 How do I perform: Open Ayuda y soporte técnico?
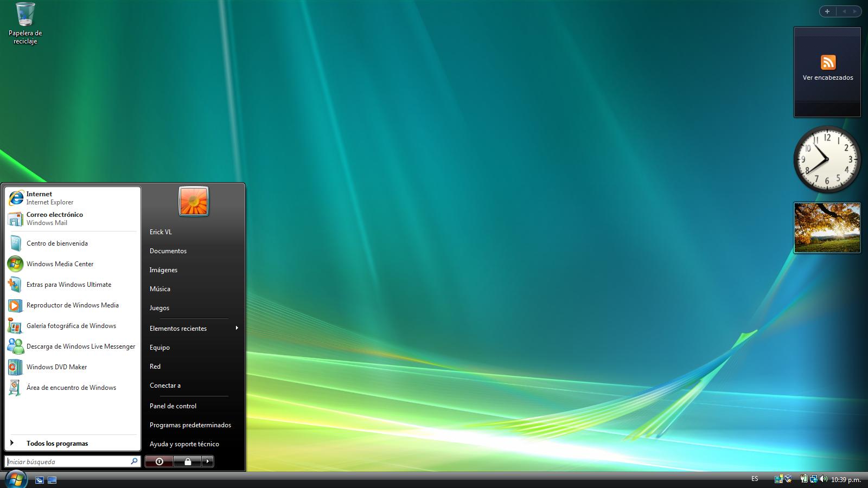click(184, 444)
